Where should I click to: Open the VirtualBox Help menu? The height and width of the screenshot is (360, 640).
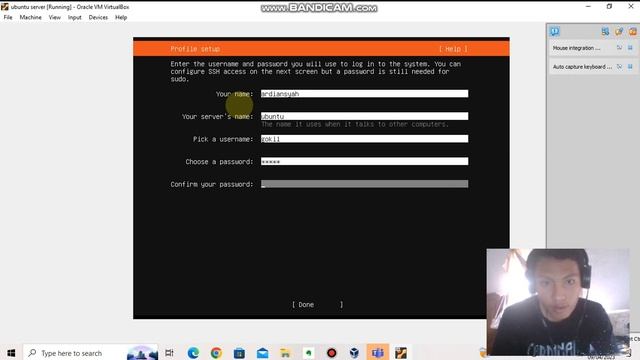[x=121, y=18]
